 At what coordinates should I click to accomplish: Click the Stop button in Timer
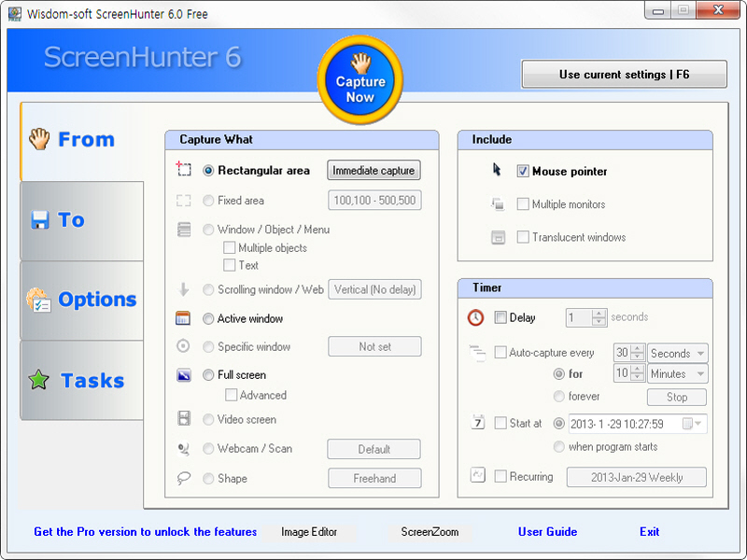pos(676,397)
